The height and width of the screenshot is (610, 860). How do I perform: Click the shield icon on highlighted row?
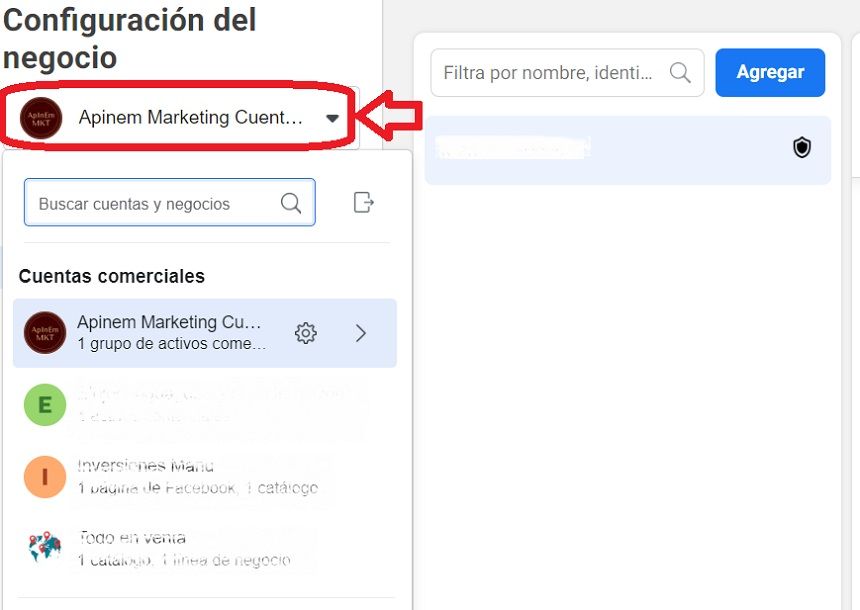pyautogui.click(x=802, y=148)
